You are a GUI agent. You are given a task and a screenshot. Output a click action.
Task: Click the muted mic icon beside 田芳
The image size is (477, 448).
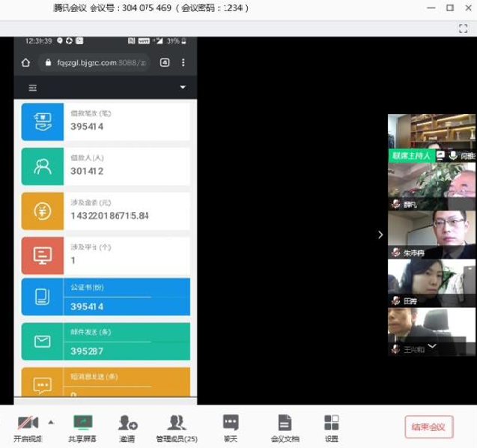(x=395, y=300)
